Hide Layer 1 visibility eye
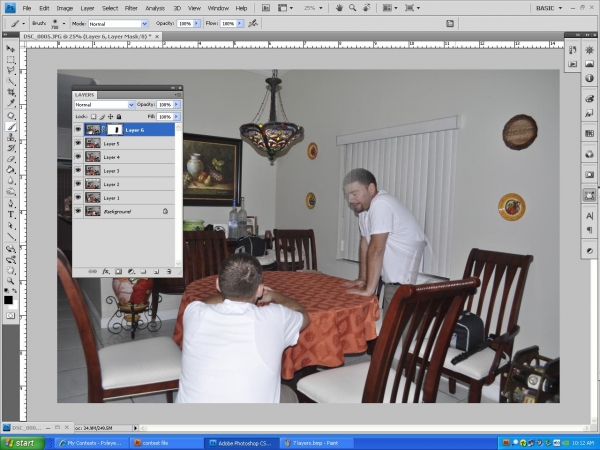The width and height of the screenshot is (600, 450). [78, 197]
